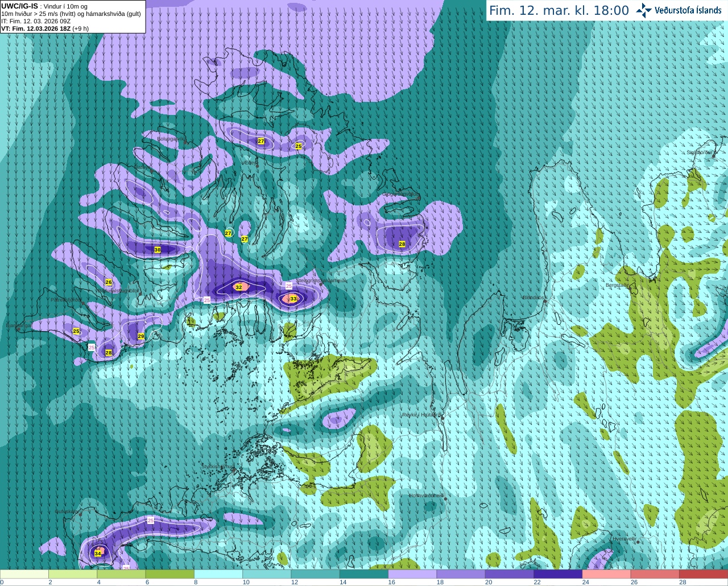Click the 10–12 m/s light teal legend swatch
The image size is (728, 586).
267,574
